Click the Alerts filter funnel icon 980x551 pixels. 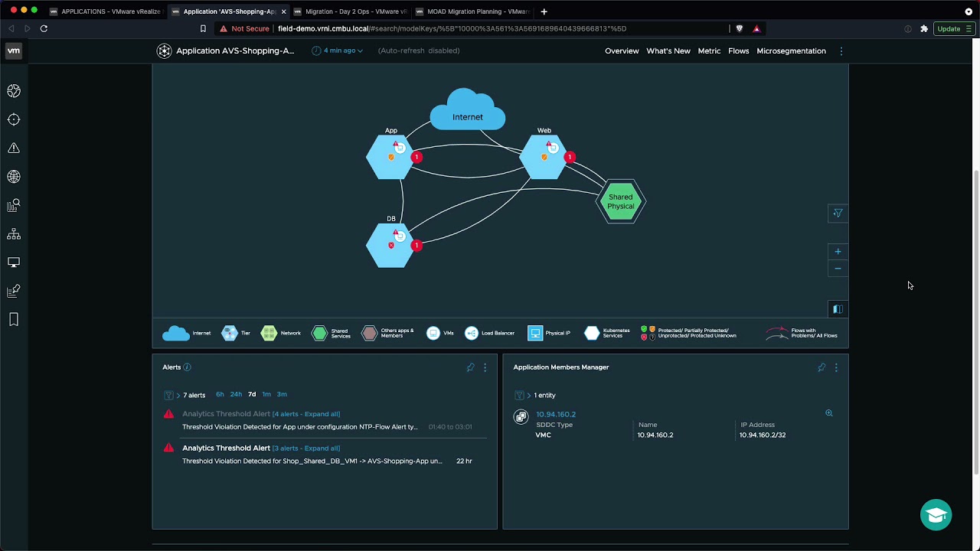168,395
